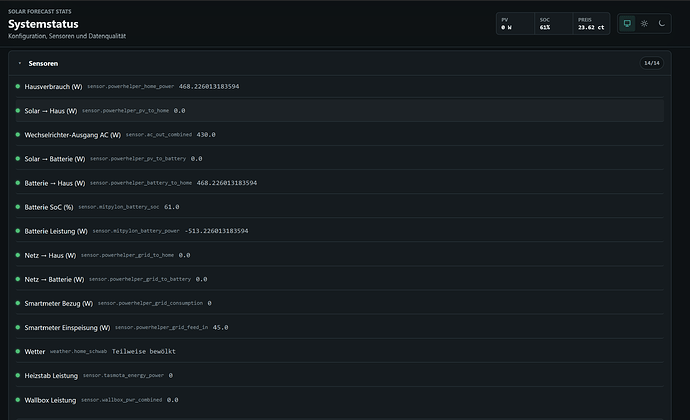Click the Solar → Haus (W) label
The image size is (690, 420).
(x=51, y=111)
